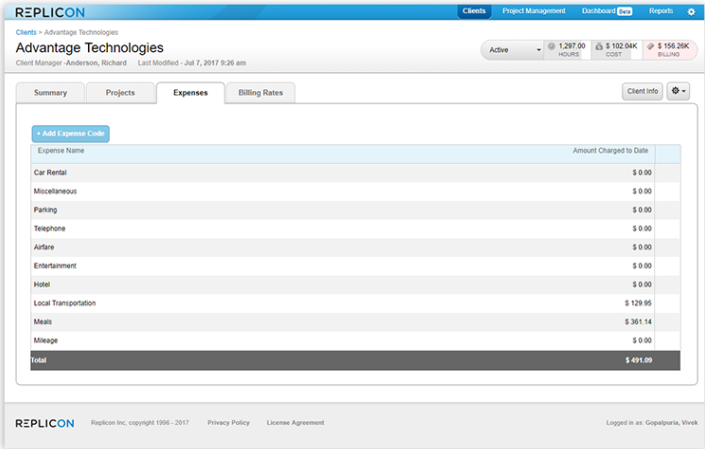Select the Telephone expense row
Image resolution: width=705 pixels, height=449 pixels.
coord(355,229)
